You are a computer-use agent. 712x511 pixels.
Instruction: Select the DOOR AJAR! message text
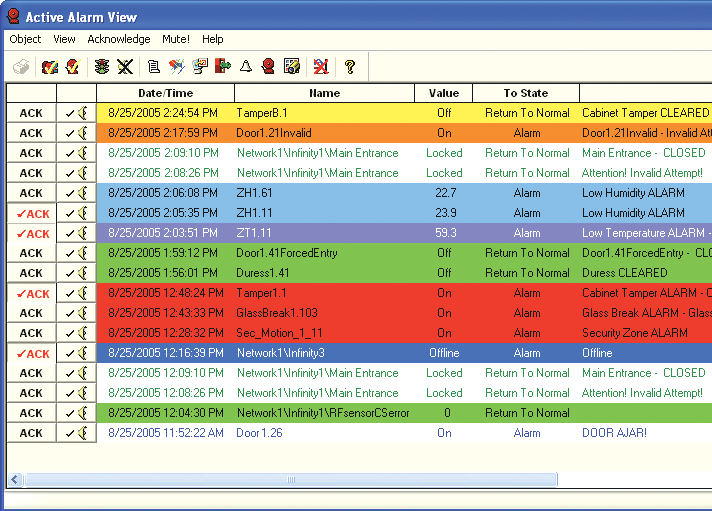(x=614, y=433)
